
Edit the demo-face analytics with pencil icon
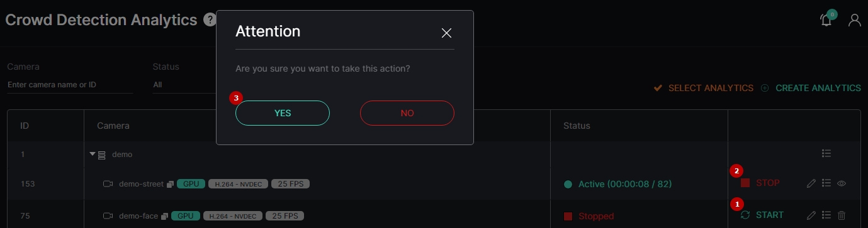coord(811,215)
